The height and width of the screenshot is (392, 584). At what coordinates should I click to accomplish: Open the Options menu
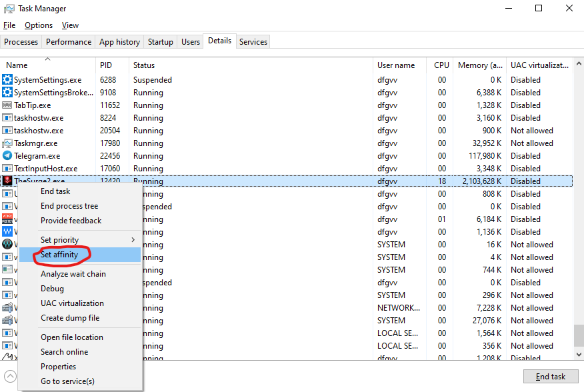pos(39,25)
